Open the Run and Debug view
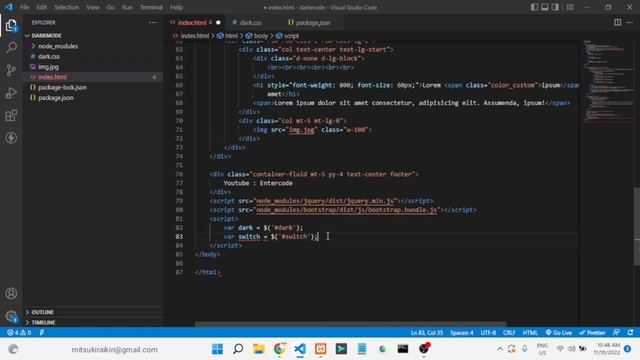Screen dimensions: 640x360 [x=11, y=93]
